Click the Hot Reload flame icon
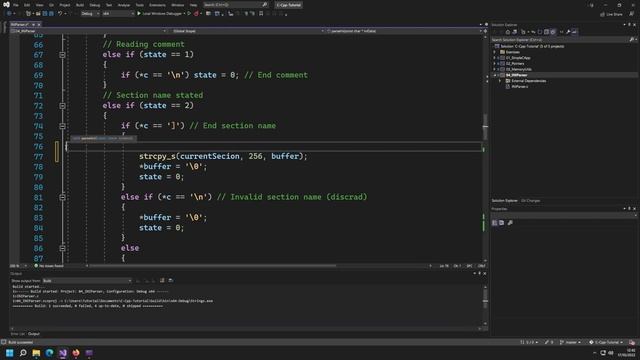This screenshot has width=640, height=360. (196, 13)
